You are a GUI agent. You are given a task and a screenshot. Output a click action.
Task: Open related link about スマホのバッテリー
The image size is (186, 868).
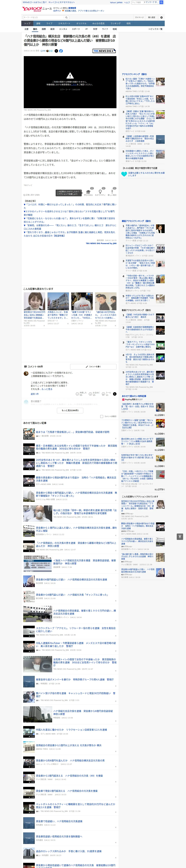(69, 213)
